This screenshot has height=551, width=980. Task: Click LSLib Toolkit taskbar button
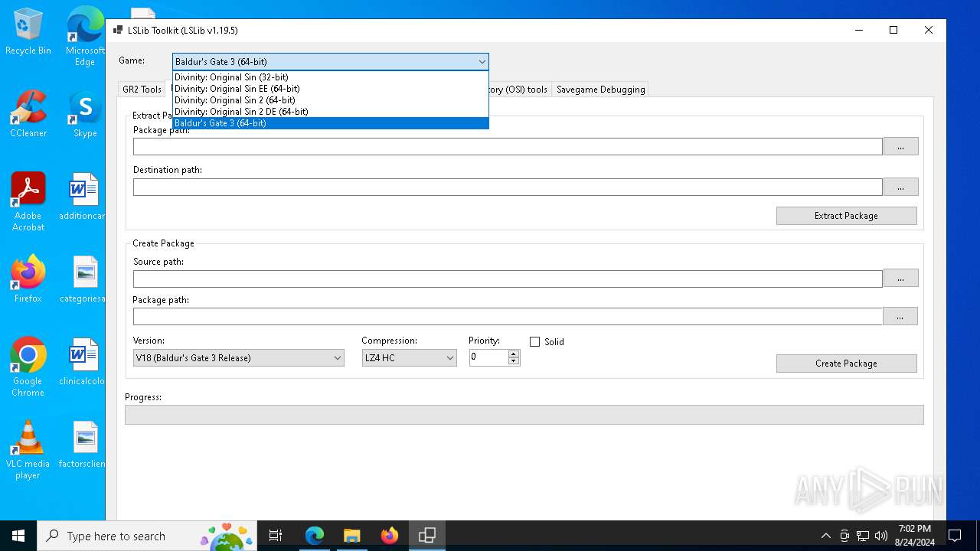pyautogui.click(x=427, y=536)
